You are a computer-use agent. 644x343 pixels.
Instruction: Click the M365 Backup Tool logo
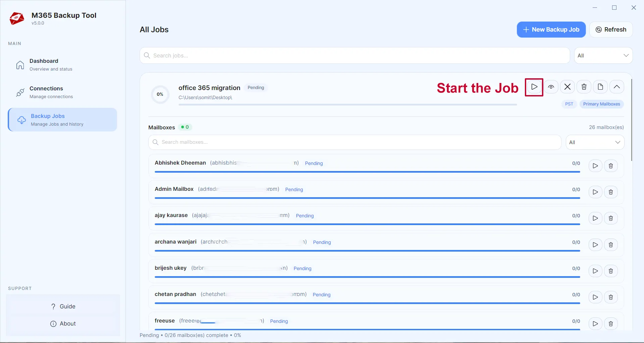click(17, 18)
